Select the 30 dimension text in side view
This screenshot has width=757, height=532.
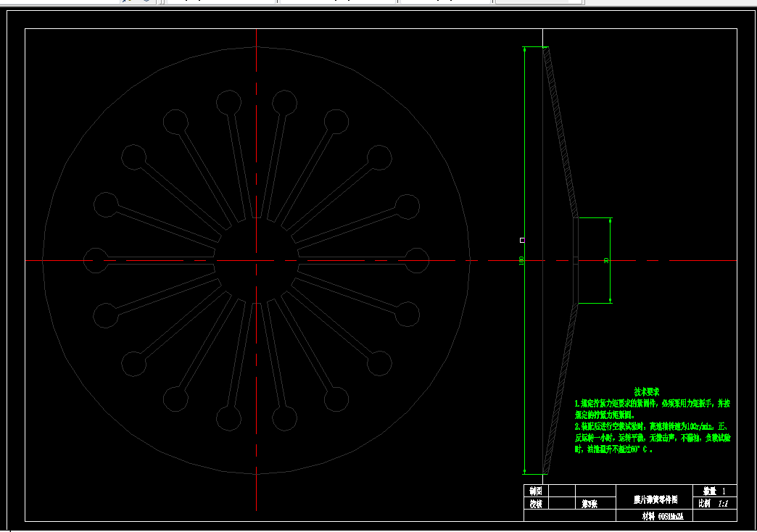(606, 261)
